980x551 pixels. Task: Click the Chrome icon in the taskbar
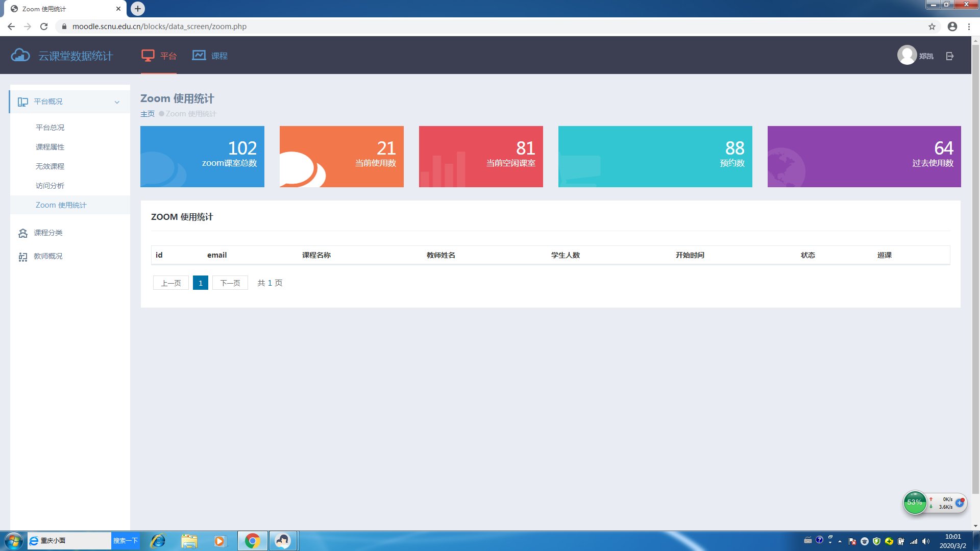click(x=252, y=541)
